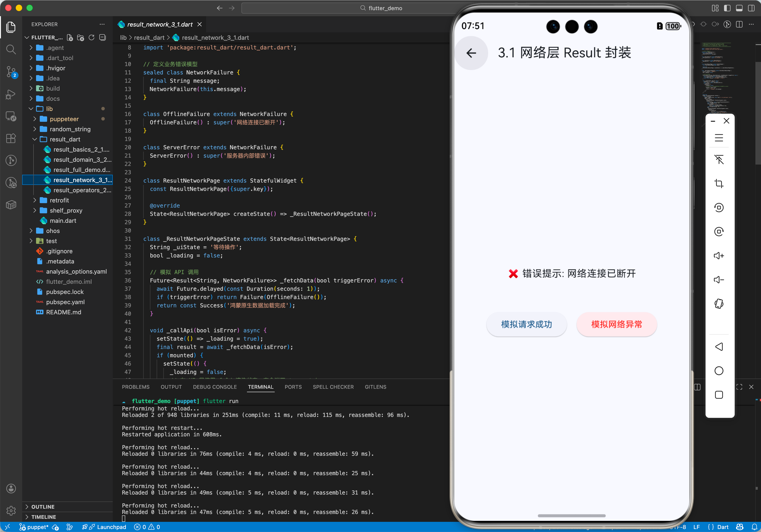Switch to the PROBLEMS tab

[x=136, y=387]
